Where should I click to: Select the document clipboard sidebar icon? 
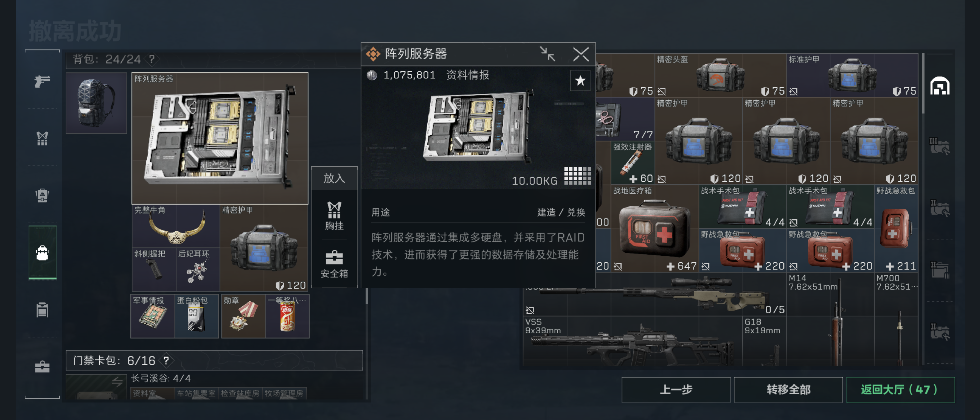tap(42, 310)
